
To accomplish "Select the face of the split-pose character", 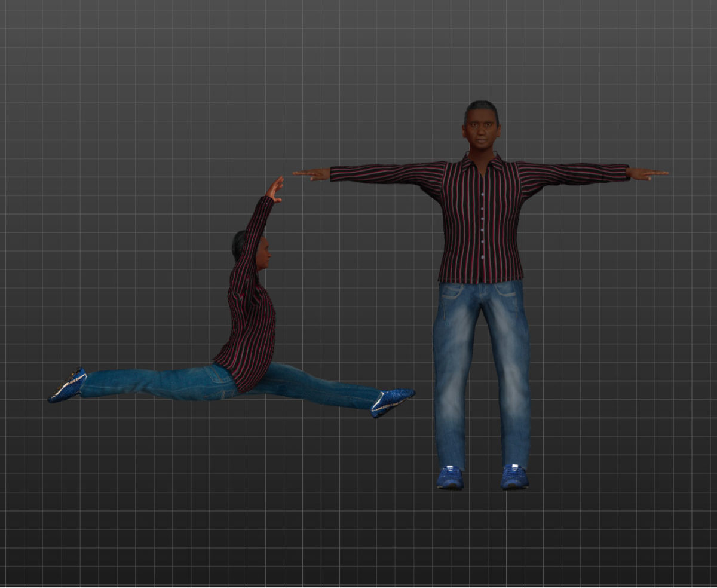I will pos(263,254).
